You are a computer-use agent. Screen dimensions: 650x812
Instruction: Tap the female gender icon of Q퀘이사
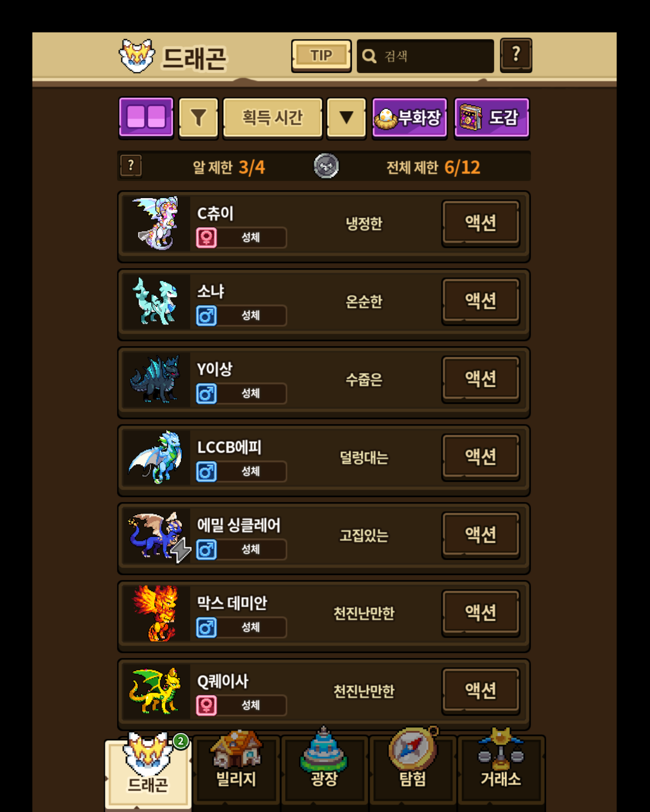[x=206, y=705]
